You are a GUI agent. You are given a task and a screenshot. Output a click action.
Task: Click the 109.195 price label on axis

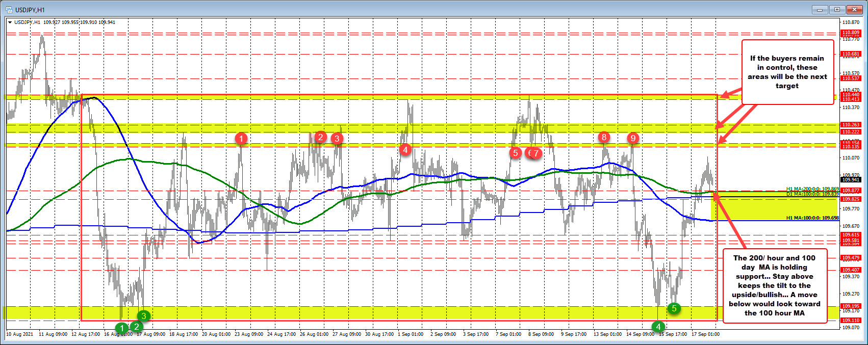tap(851, 306)
